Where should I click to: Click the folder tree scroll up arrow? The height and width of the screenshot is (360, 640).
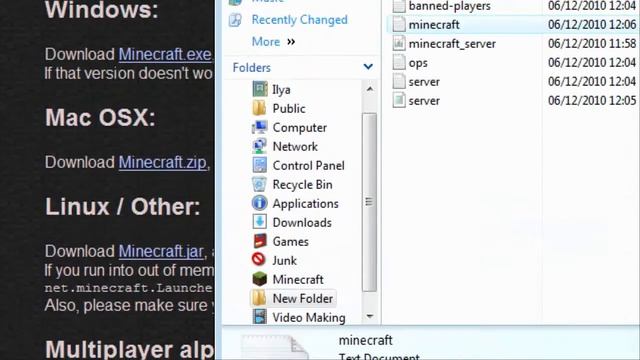tap(369, 89)
